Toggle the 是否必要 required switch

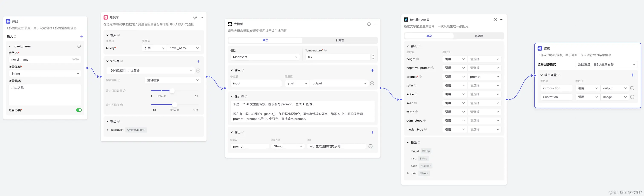(79, 110)
